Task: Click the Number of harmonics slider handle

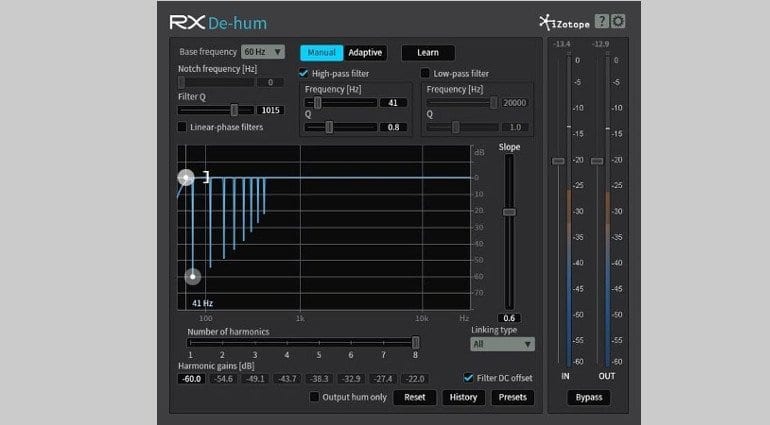Action: point(415,342)
